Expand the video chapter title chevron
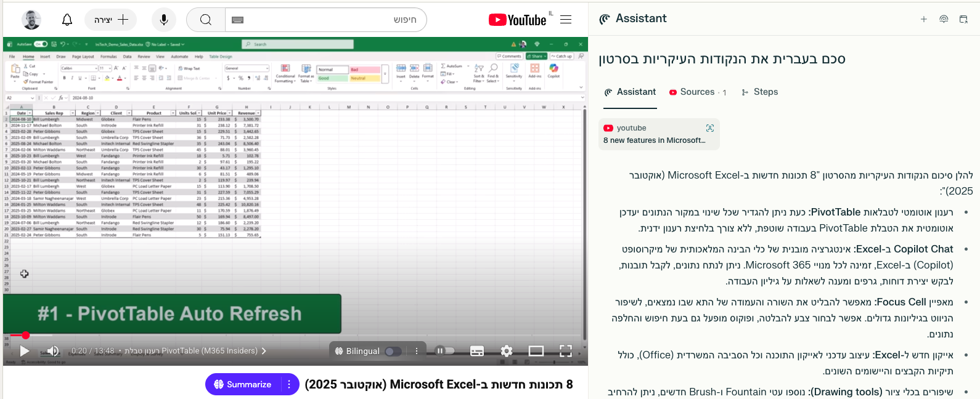 pyautogui.click(x=264, y=351)
